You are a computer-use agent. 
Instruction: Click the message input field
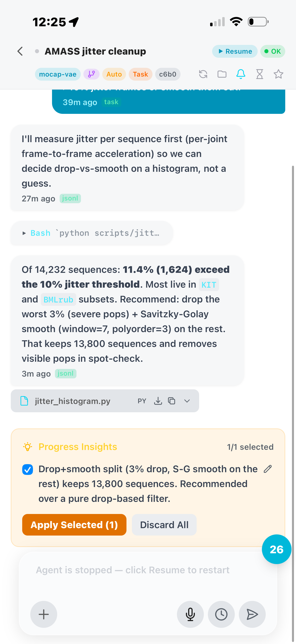(x=148, y=575)
